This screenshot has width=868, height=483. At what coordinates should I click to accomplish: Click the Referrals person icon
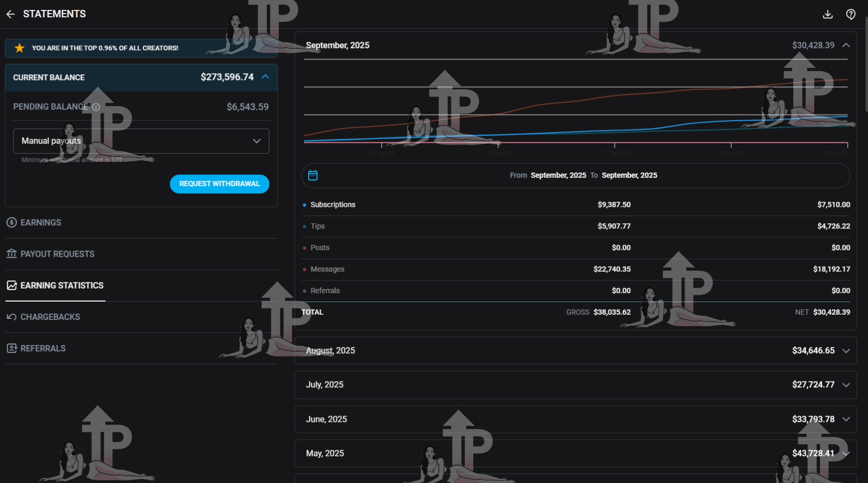click(x=11, y=348)
